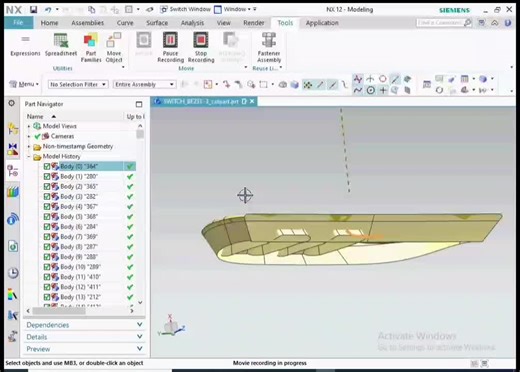520x372 pixels.
Task: Uncheck Body (4) "367" checkbox
Action: [x=47, y=207]
